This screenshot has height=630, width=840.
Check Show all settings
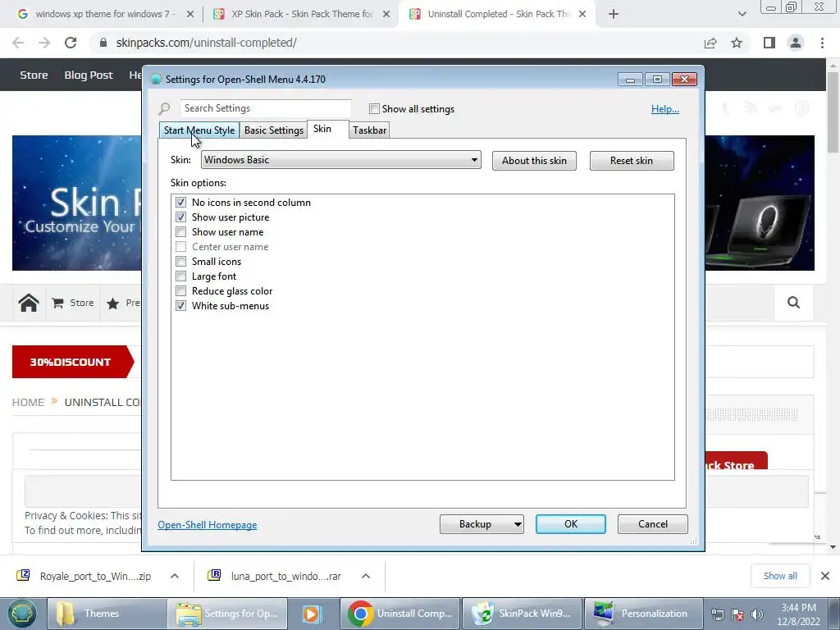tap(374, 109)
